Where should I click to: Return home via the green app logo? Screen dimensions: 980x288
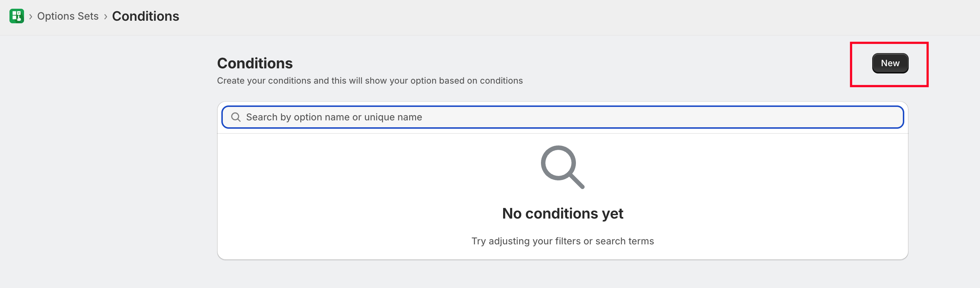[16, 16]
